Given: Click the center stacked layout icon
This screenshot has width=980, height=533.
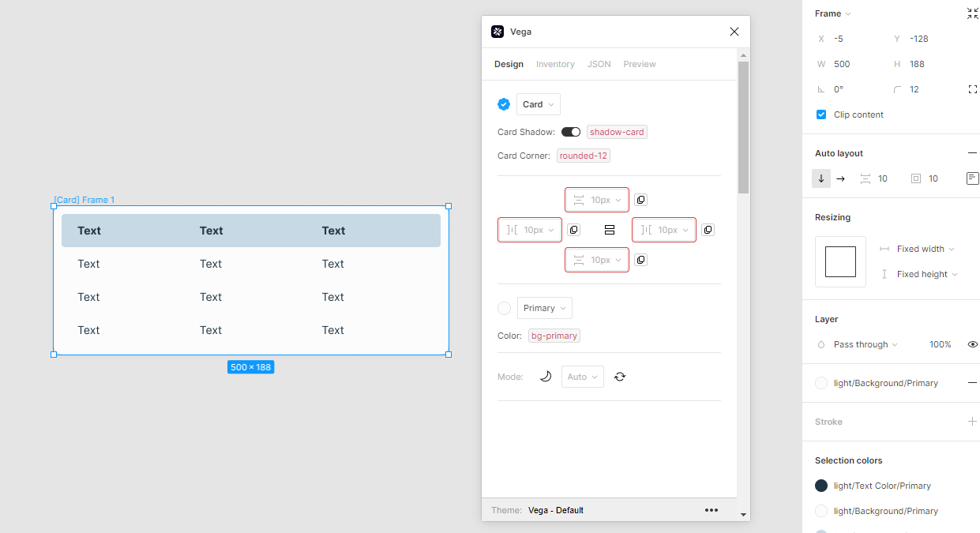Looking at the screenshot, I should [609, 230].
